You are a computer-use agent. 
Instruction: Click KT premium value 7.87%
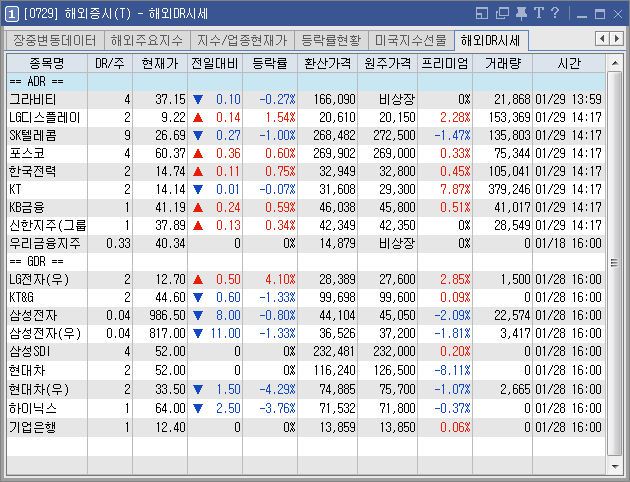pyautogui.click(x=455, y=189)
